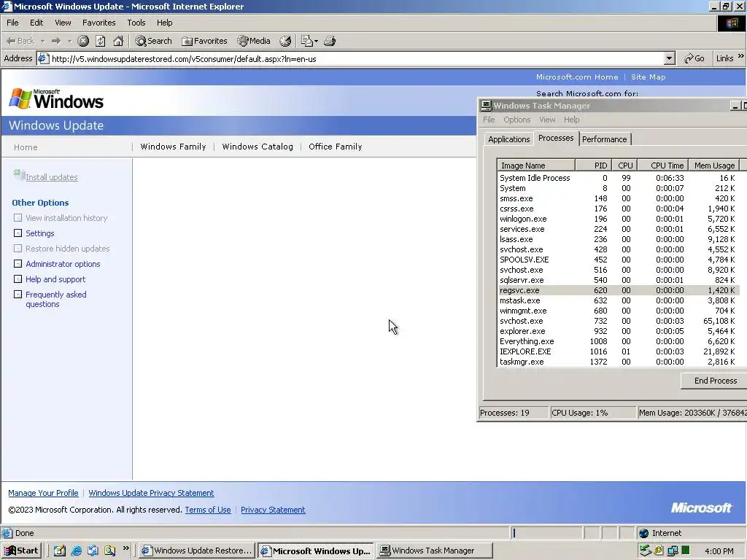Open the Back history dropdown arrow
Image resolution: width=747 pixels, height=560 pixels.
pyautogui.click(x=42, y=42)
